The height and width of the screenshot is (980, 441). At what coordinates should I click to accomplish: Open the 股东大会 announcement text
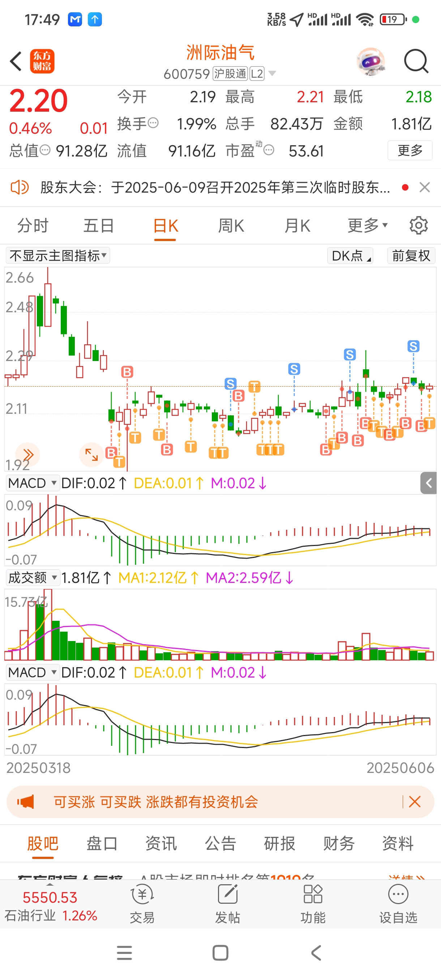tap(215, 188)
